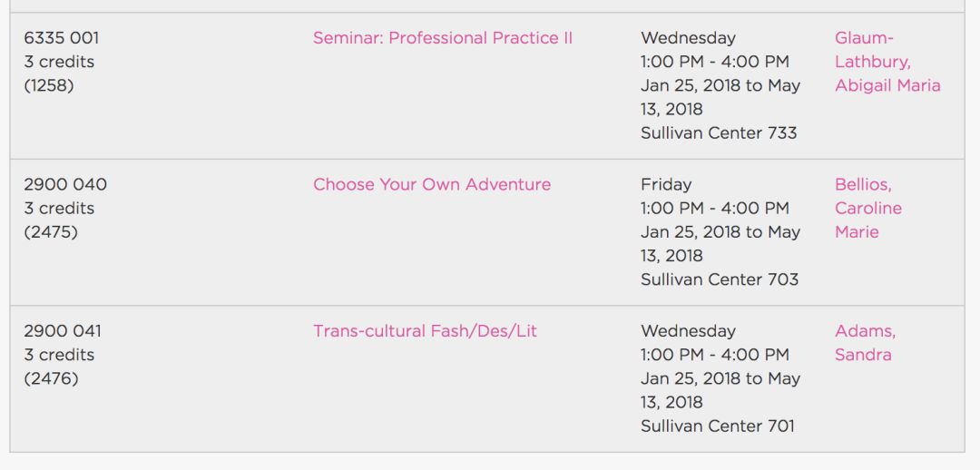Viewport: 980px width, 470px height.
Task: Click the Friday meeting day text
Action: click(666, 184)
